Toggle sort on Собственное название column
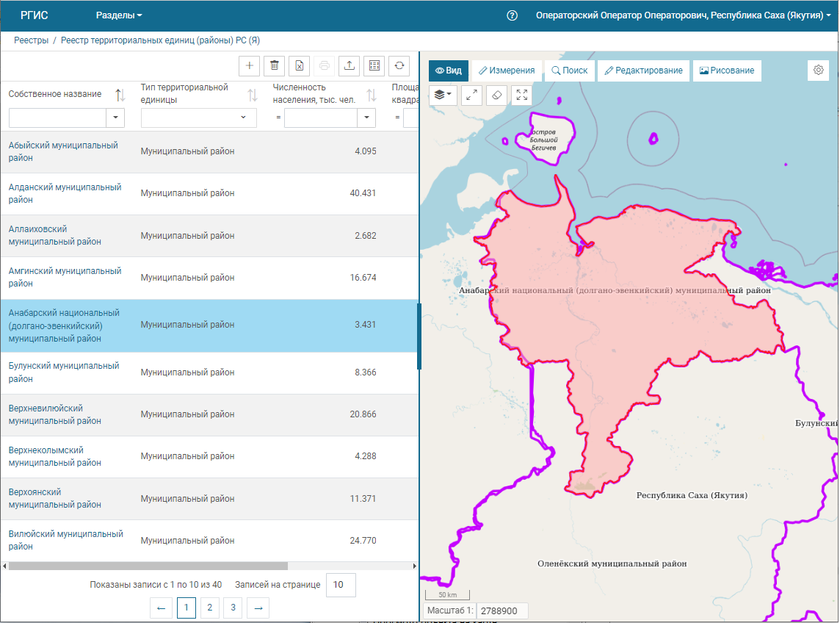 point(120,95)
